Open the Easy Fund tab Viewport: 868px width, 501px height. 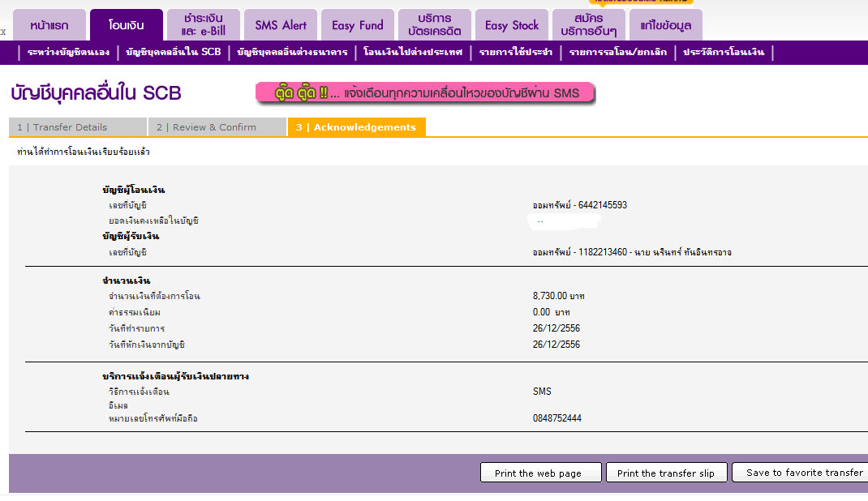[358, 25]
